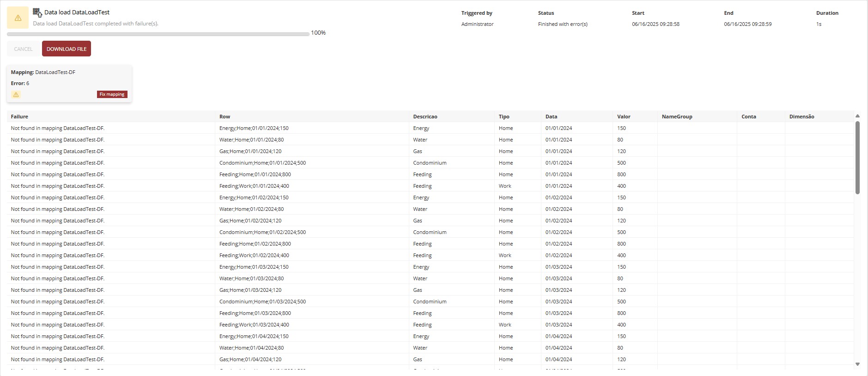Click the row cell Feeding;Home;01/01/2024;800
868x376 pixels.
pos(312,174)
